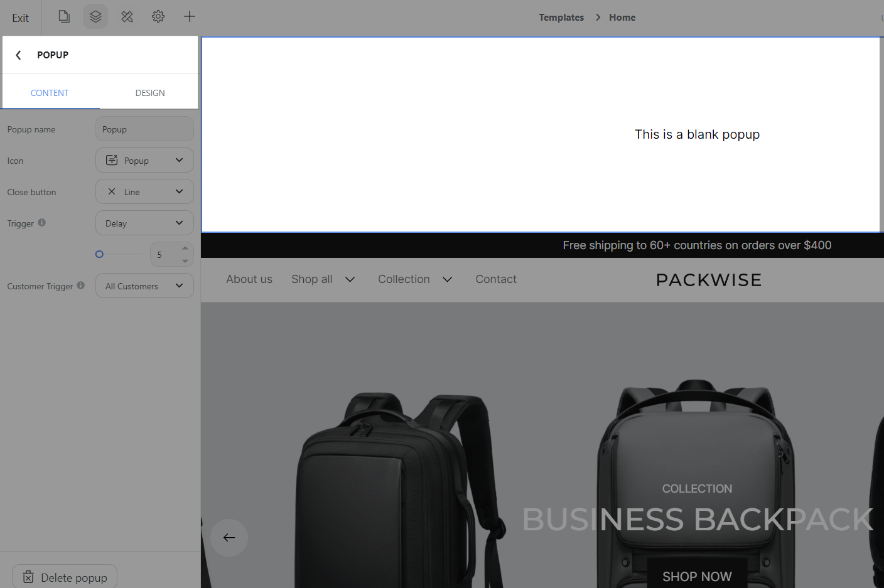Screen dimensions: 884x588
Task: Open the Layers panel icon
Action: [x=95, y=16]
